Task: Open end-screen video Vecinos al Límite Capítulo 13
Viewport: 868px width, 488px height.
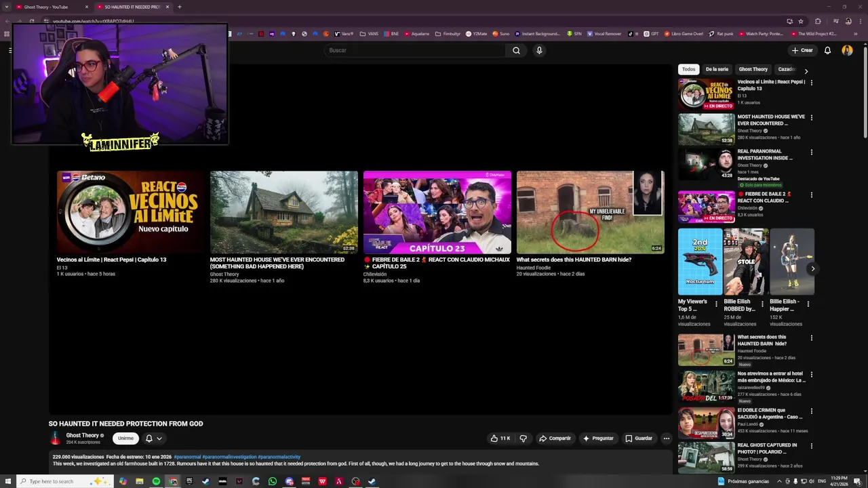Action: [130, 223]
